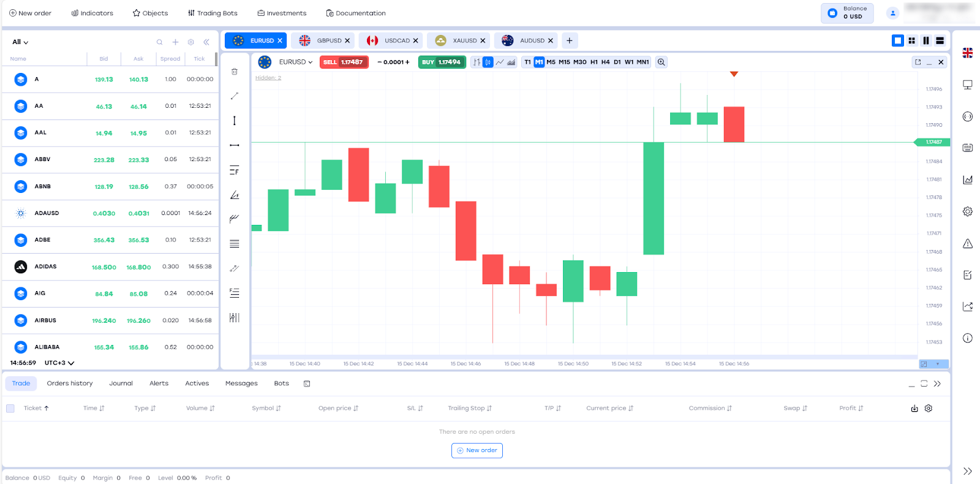The height and width of the screenshot is (484, 980).
Task: Expand the EURUSD symbol dropdown in chart
Action: [296, 62]
